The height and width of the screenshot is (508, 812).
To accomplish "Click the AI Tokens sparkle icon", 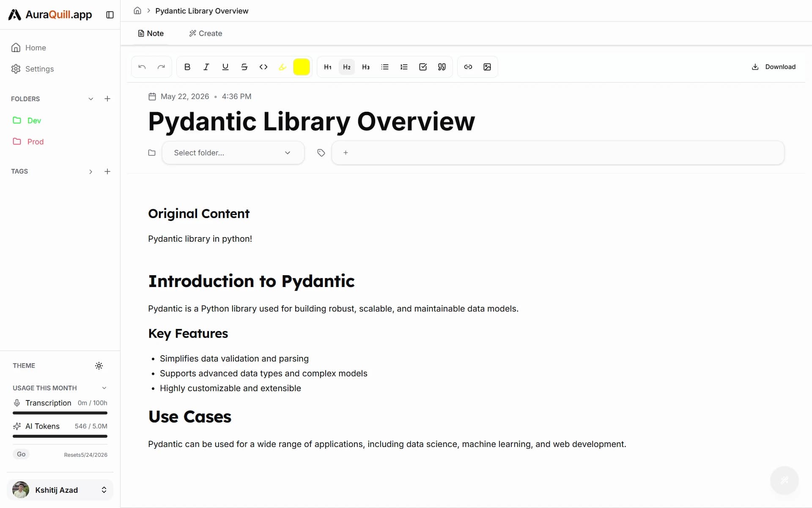I will (17, 426).
